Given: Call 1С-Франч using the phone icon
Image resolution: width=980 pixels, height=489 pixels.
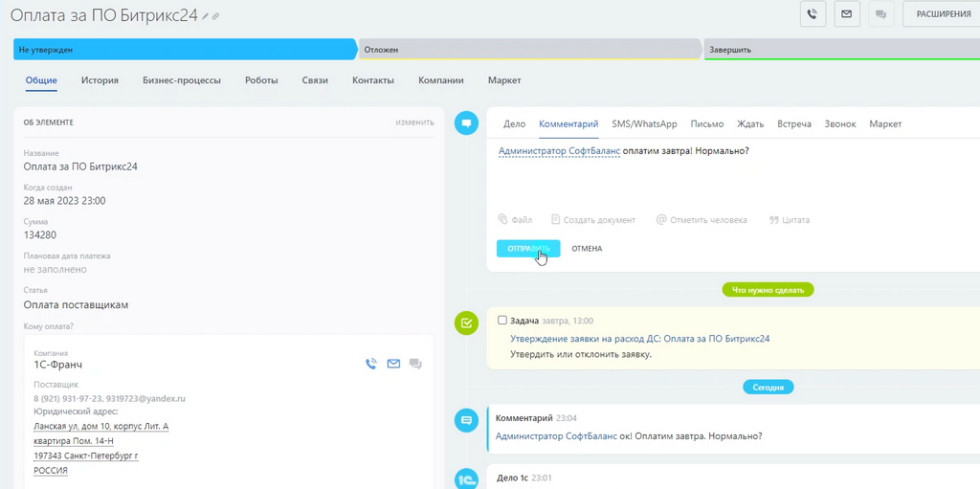Looking at the screenshot, I should pyautogui.click(x=371, y=364).
